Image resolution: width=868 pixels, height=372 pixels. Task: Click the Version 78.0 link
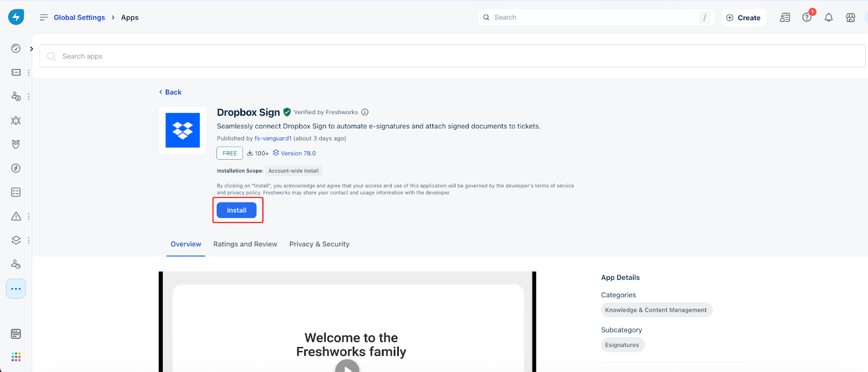point(294,153)
